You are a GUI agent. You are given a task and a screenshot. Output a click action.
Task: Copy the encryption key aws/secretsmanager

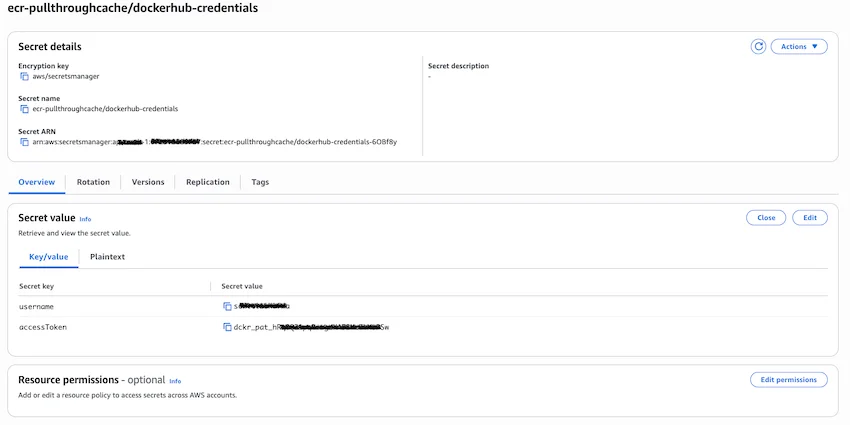tap(25, 76)
